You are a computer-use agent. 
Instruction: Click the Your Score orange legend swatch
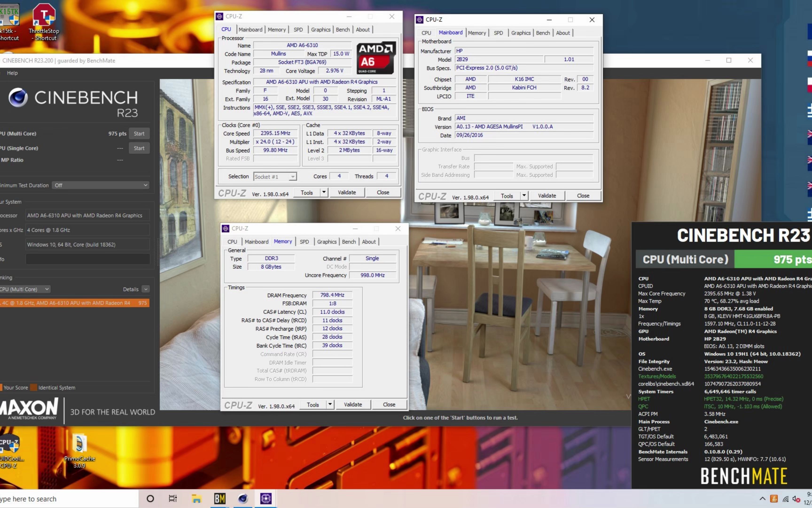[1, 387]
